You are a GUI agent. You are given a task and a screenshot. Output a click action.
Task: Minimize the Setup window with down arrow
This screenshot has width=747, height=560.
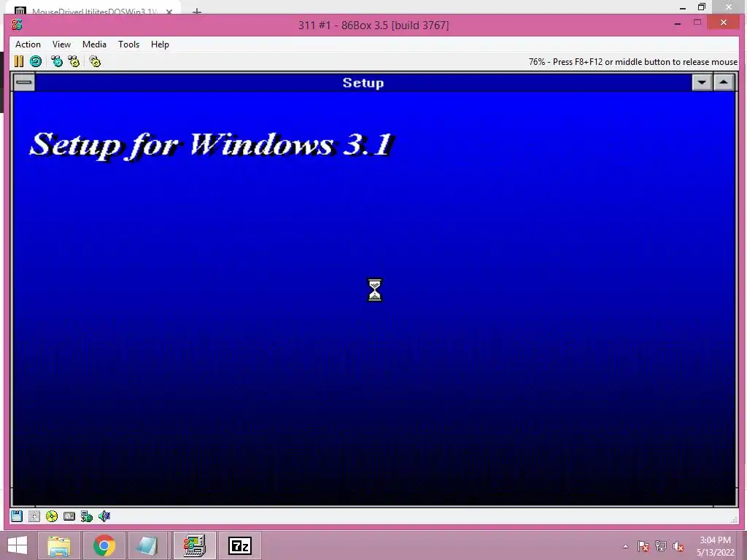702,82
